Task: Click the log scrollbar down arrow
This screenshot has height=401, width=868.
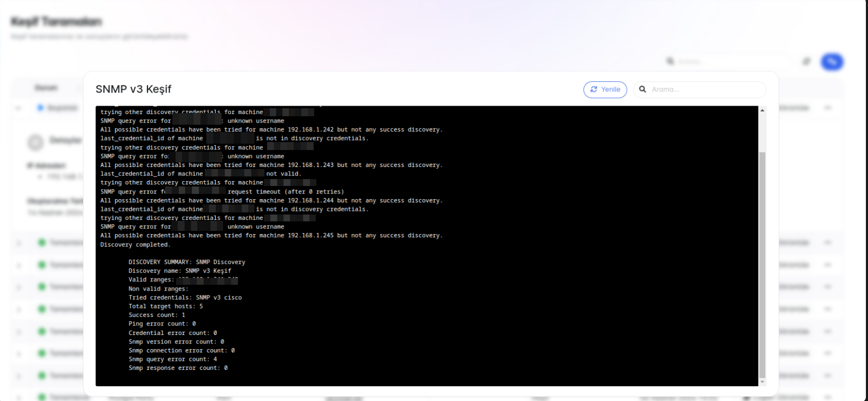Action: click(762, 382)
